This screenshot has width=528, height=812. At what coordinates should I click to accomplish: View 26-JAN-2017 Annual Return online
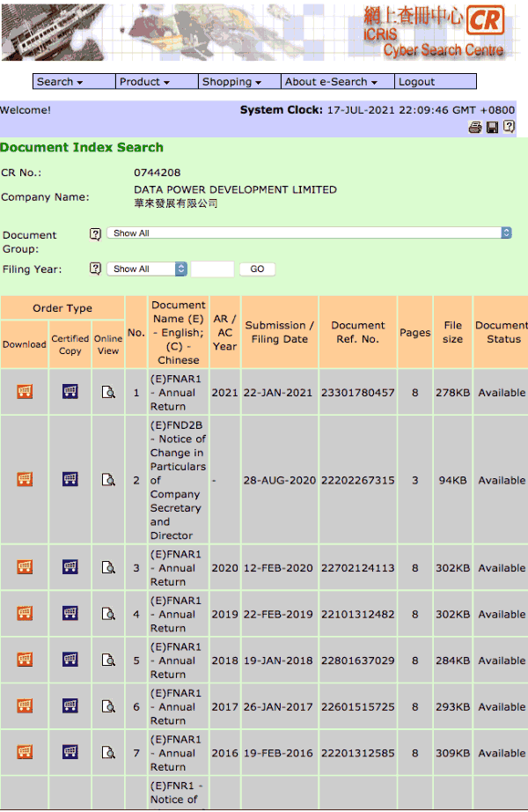[108, 705]
